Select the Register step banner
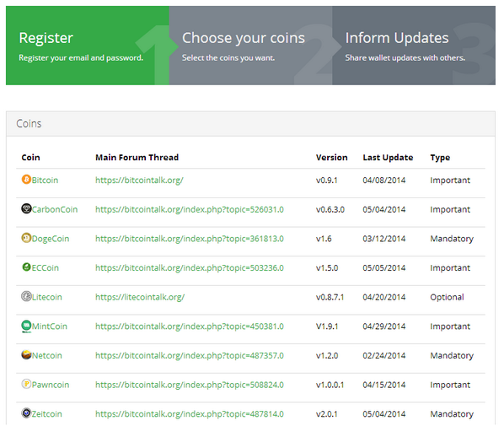 pos(88,46)
